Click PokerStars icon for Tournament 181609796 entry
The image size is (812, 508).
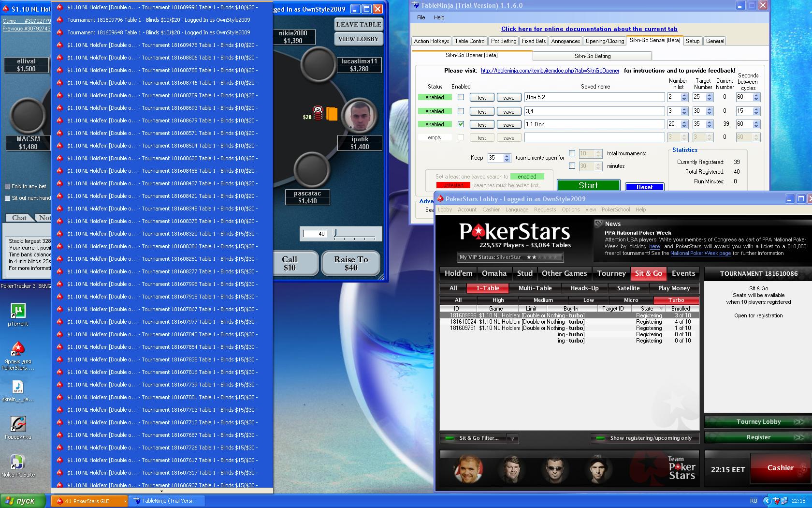(x=59, y=20)
